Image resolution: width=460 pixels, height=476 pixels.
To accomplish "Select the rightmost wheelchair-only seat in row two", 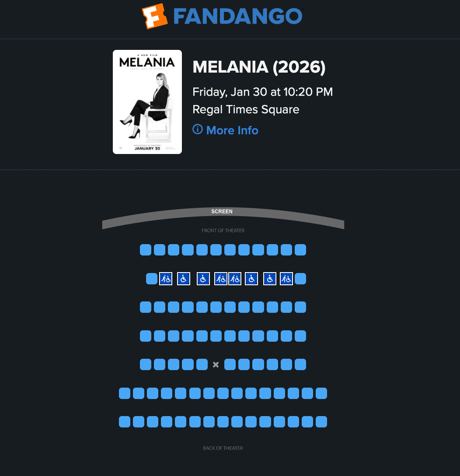I will pos(270,279).
